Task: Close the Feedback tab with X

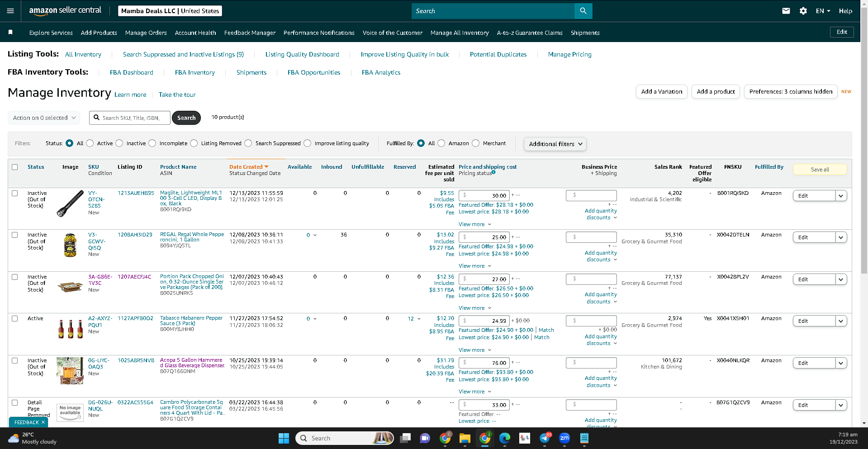Action: pyautogui.click(x=43, y=422)
